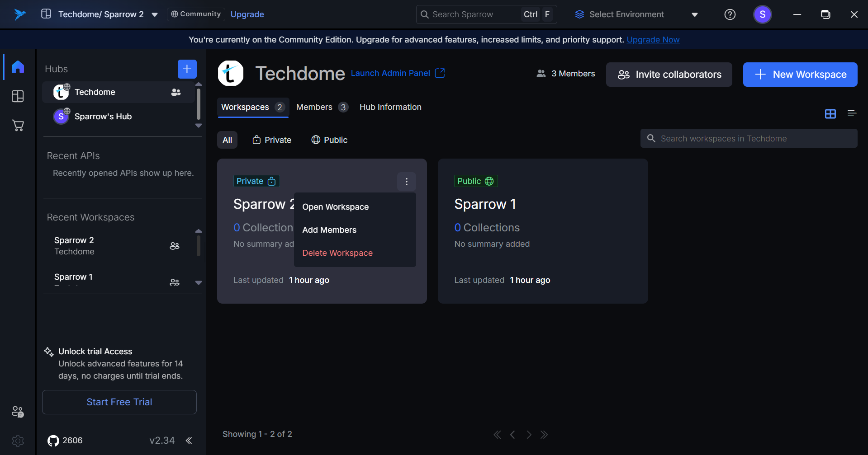868x455 pixels.
Task: Open the workspace layout icon in sidebar
Action: tap(18, 96)
